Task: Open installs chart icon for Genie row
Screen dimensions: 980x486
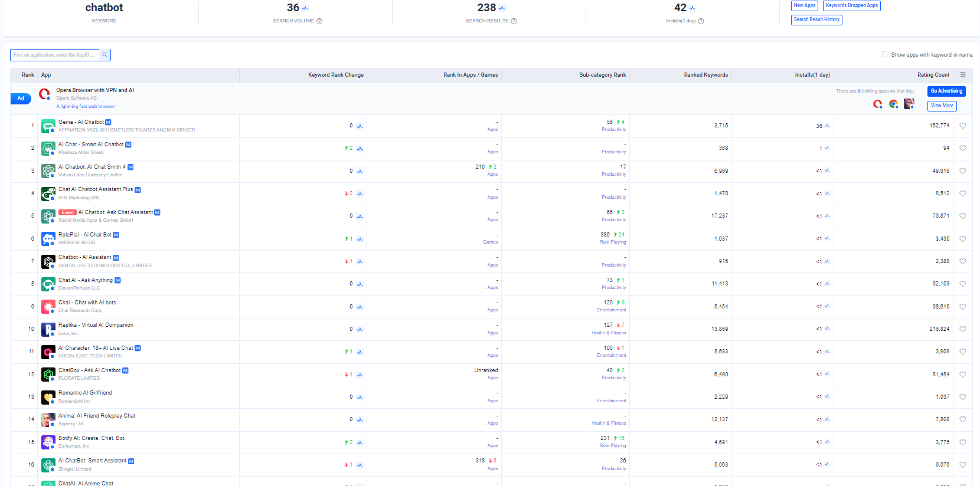Action: pyautogui.click(x=827, y=126)
